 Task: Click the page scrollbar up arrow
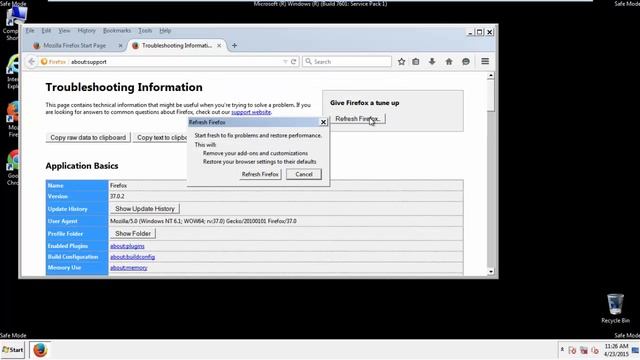(491, 76)
